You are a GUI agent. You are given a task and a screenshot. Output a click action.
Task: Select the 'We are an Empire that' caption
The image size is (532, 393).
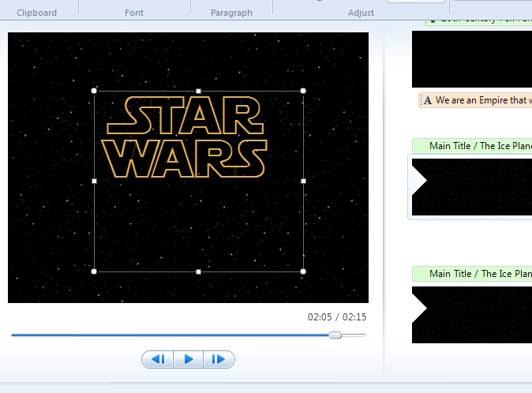(x=475, y=100)
